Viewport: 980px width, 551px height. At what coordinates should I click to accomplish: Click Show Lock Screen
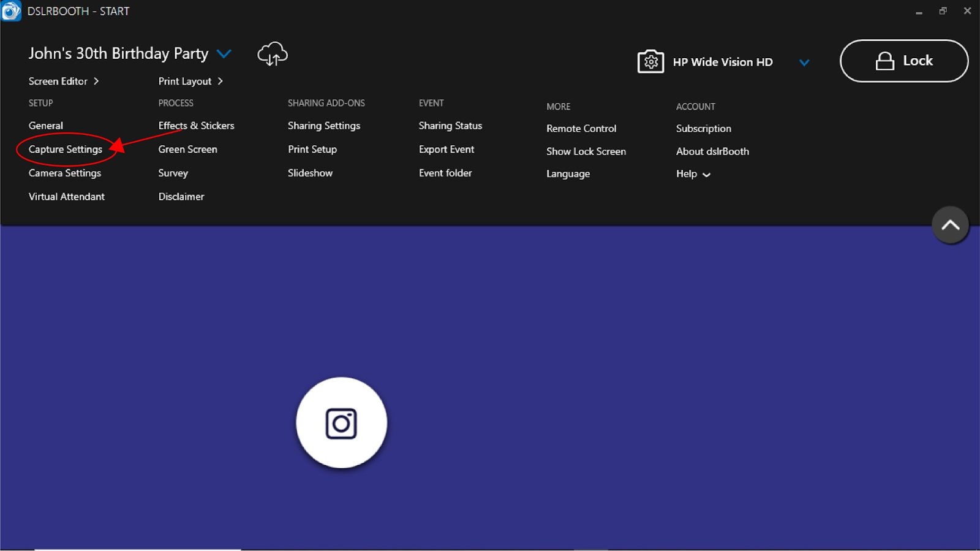point(586,151)
